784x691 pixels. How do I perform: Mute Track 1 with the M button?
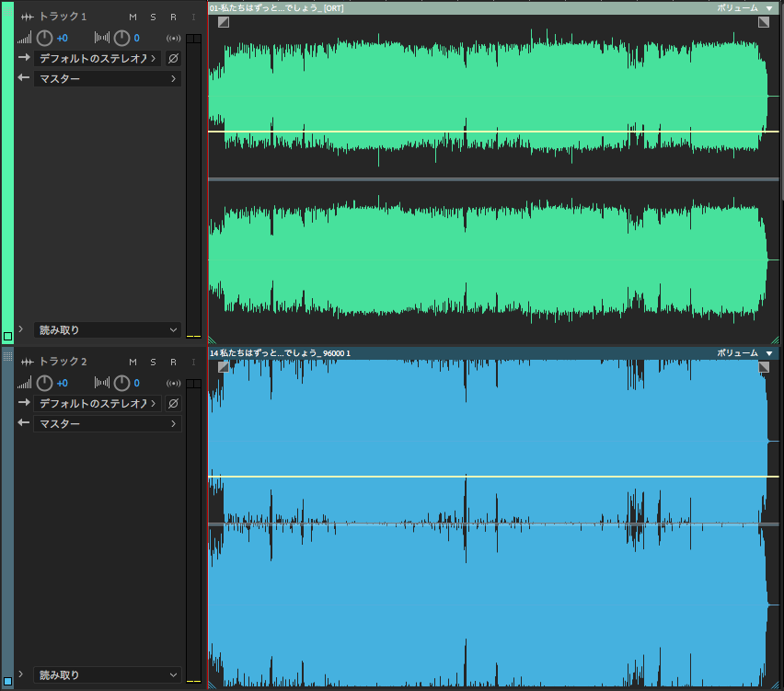[133, 17]
